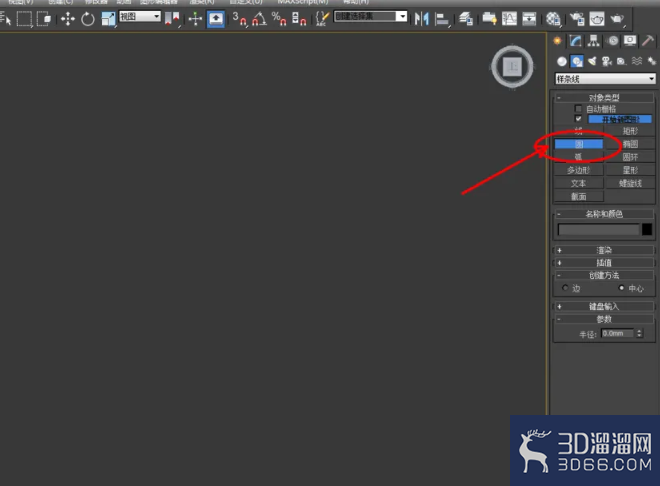The image size is (660, 486).
Task: Select the Lights category icon
Action: tap(592, 61)
